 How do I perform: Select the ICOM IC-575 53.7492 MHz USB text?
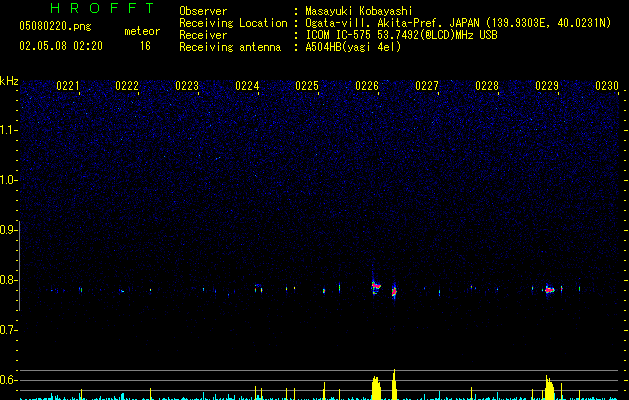[401, 35]
